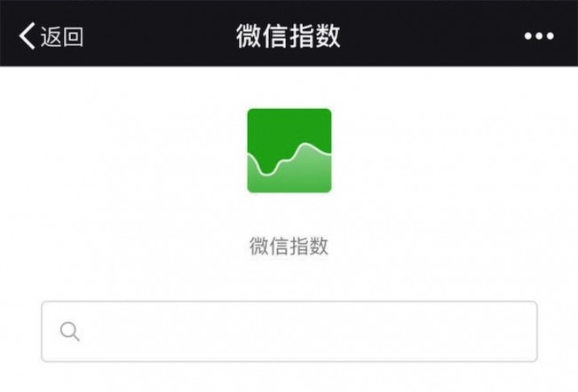Open the three-dot more options menu
The width and height of the screenshot is (578, 392).
click(539, 35)
